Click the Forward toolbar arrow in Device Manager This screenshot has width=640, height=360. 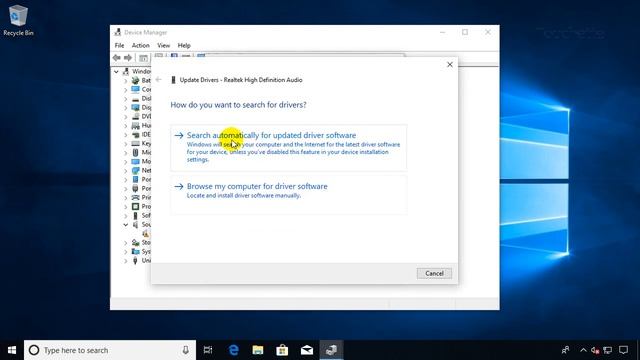[x=128, y=58]
